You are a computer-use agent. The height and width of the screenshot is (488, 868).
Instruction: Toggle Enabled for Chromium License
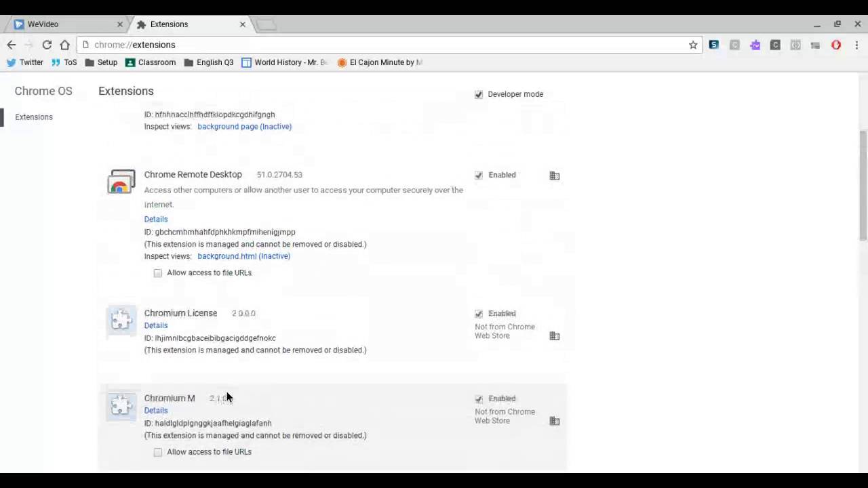pyautogui.click(x=479, y=314)
